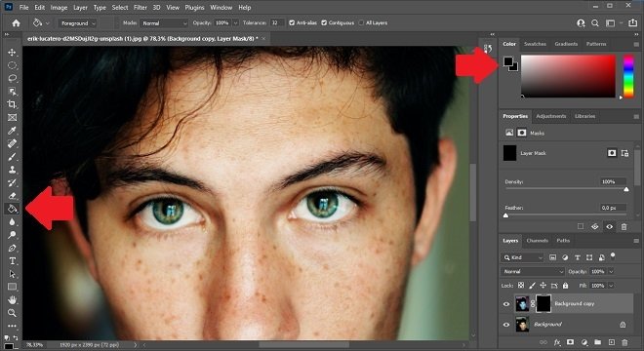Select the Dodge tool

point(12,235)
